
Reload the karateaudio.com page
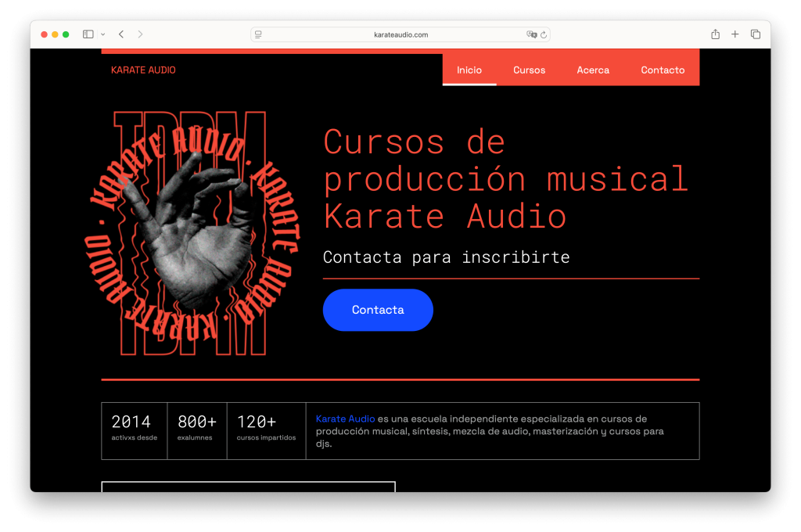coord(544,34)
